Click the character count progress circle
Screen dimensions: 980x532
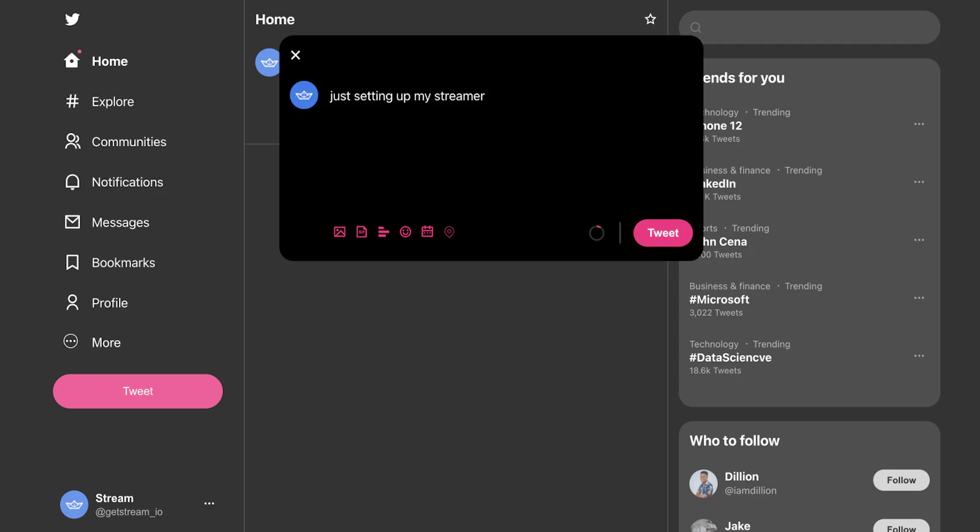tap(597, 233)
